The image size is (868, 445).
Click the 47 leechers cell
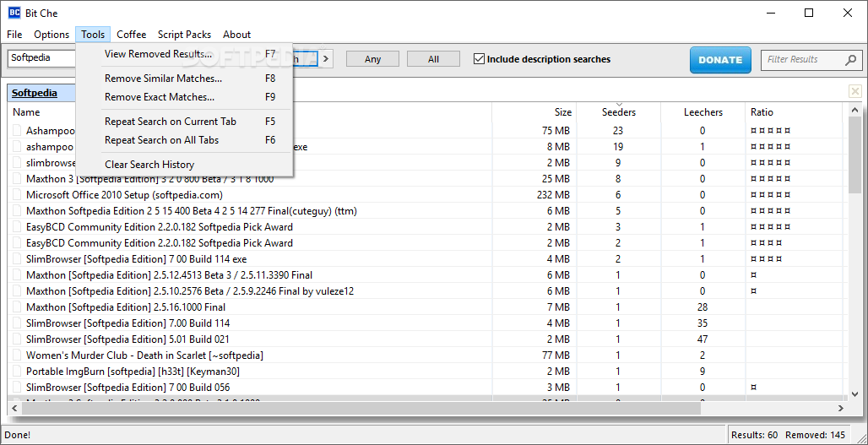(x=703, y=339)
